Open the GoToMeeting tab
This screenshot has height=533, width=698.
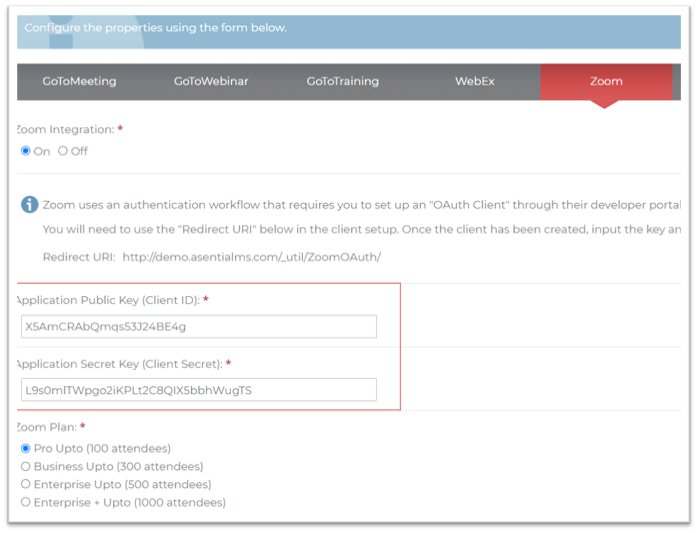click(79, 81)
